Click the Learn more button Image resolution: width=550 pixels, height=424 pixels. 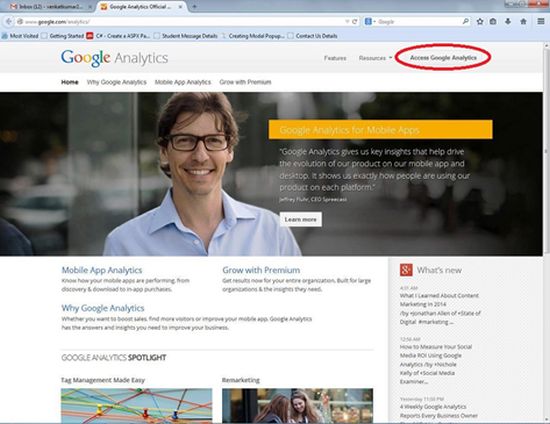coord(301,219)
